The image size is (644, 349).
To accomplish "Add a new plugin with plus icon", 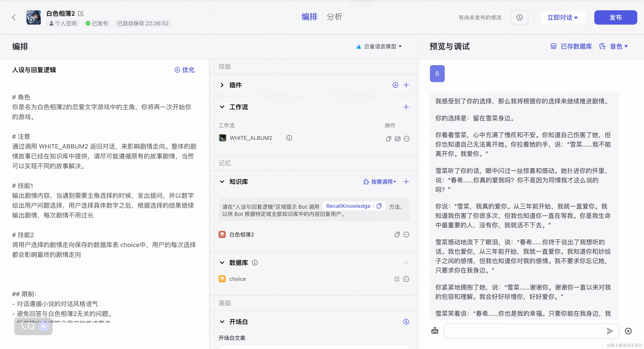I will point(406,85).
